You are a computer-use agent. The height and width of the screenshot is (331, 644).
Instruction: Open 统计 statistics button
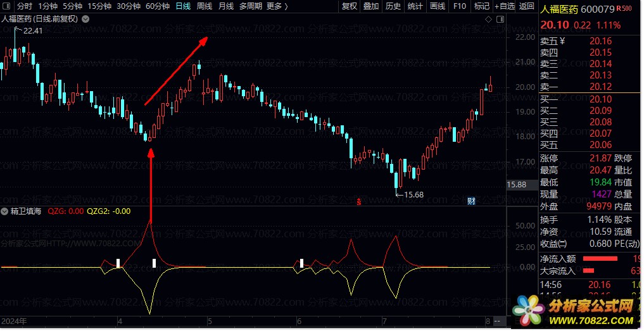[415, 6]
